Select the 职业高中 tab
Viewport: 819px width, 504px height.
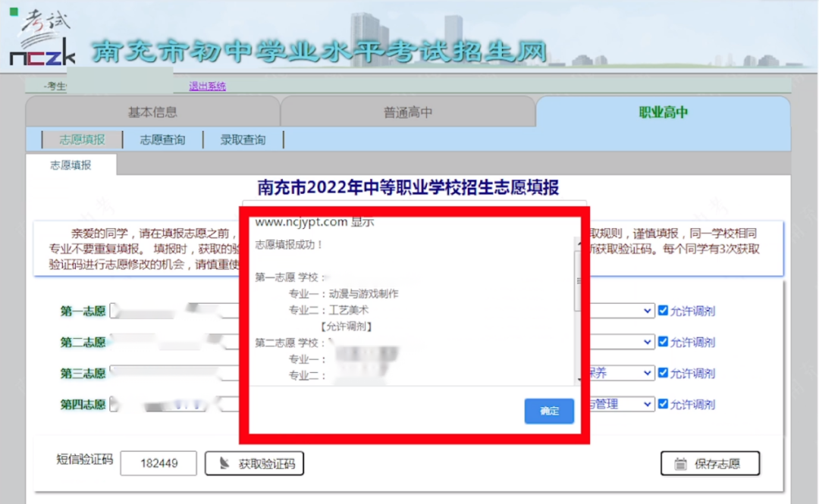pyautogui.click(x=662, y=111)
